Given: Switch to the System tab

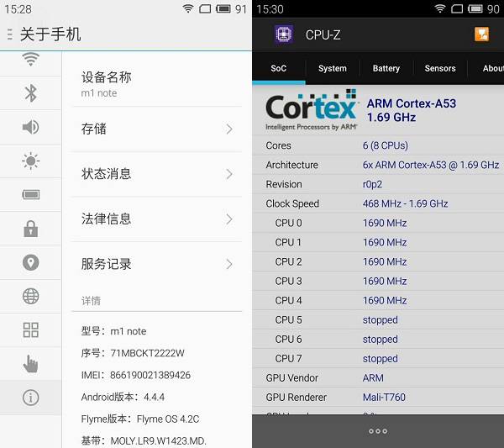Looking at the screenshot, I should pos(333,68).
